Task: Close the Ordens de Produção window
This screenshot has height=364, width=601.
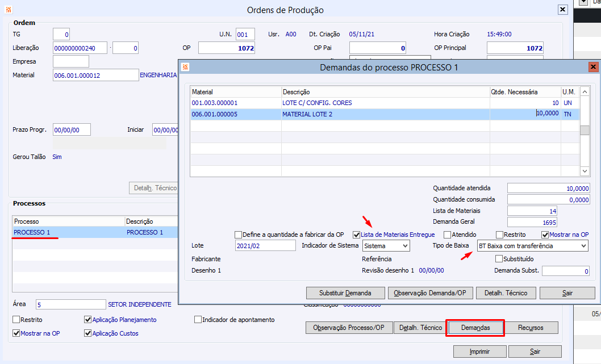Action: click(x=562, y=10)
